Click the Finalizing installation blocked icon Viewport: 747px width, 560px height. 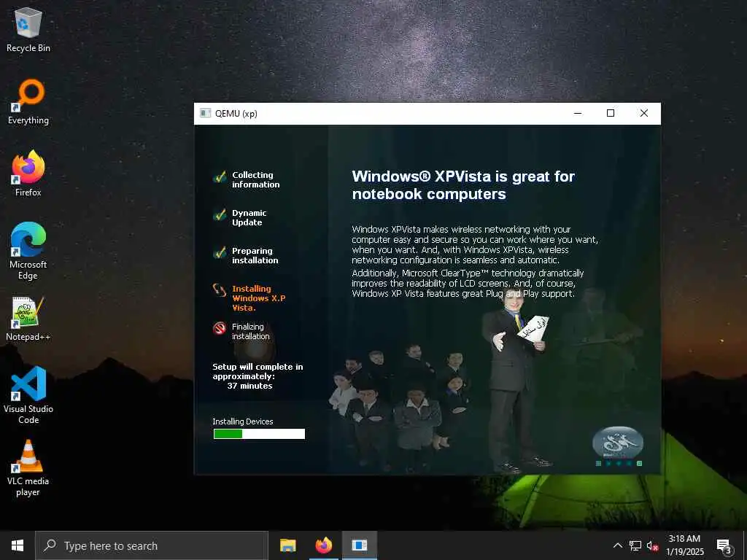point(220,328)
